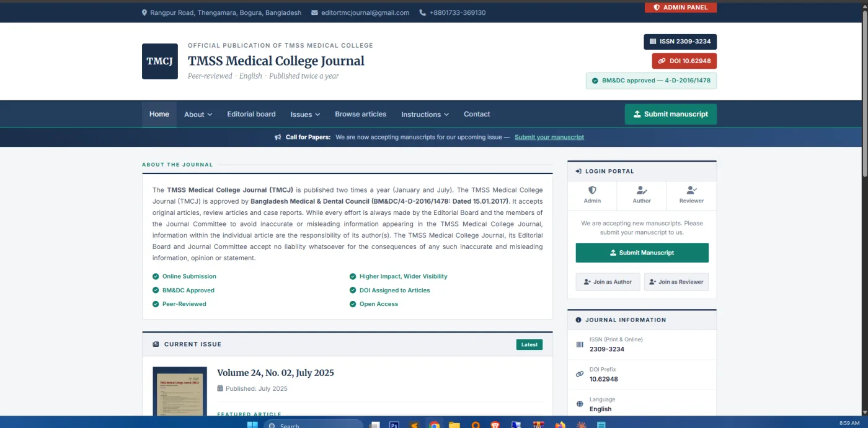Click the green Latest badge

(x=529, y=344)
